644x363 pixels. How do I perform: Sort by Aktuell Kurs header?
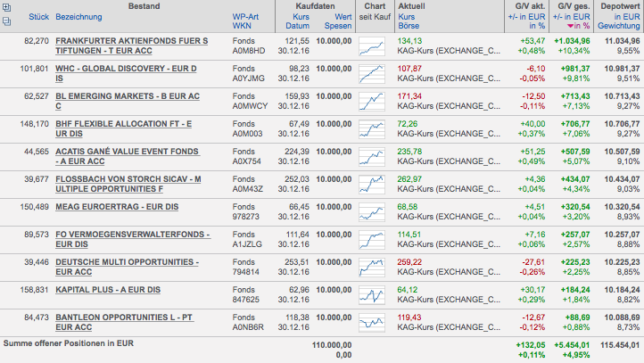pyautogui.click(x=407, y=17)
